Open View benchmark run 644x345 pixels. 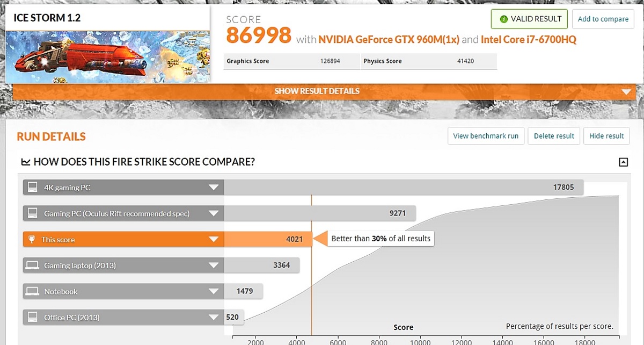[486, 136]
